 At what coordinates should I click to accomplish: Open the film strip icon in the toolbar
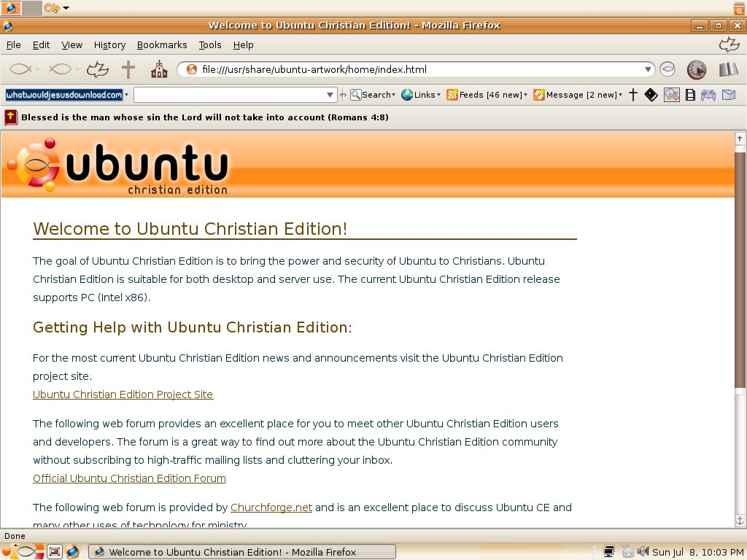[x=690, y=95]
